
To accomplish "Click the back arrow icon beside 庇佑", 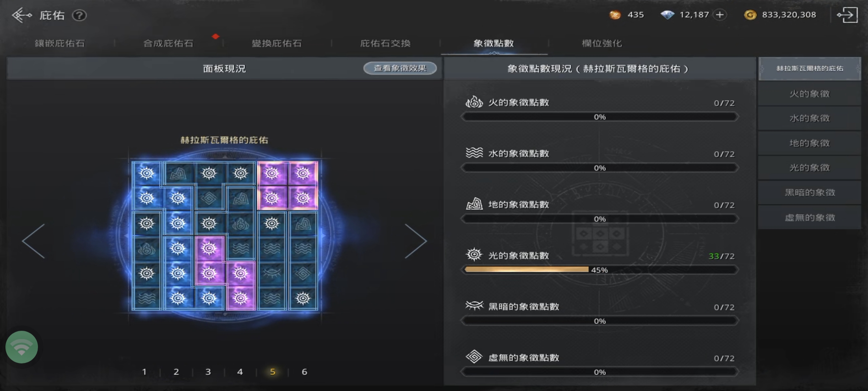I will [22, 15].
